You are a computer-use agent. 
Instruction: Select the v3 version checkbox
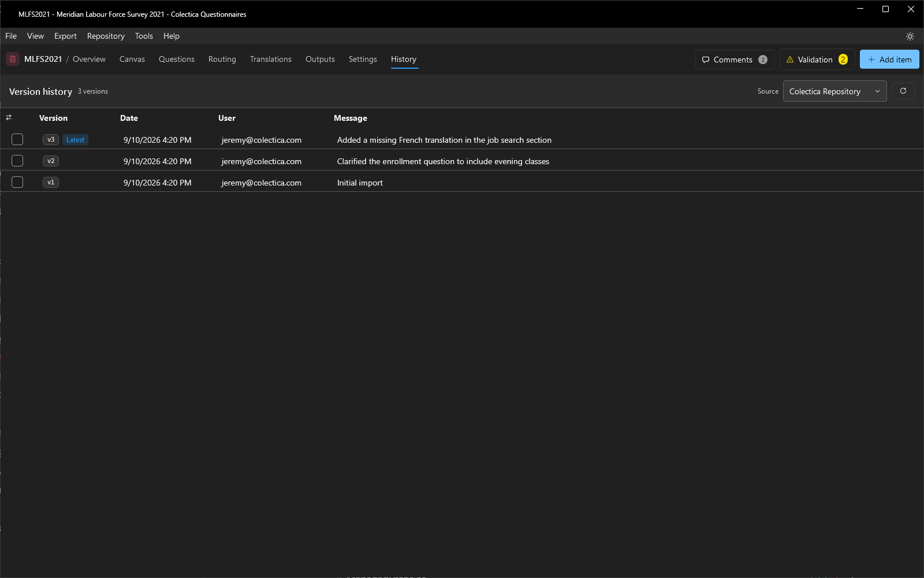pos(17,139)
